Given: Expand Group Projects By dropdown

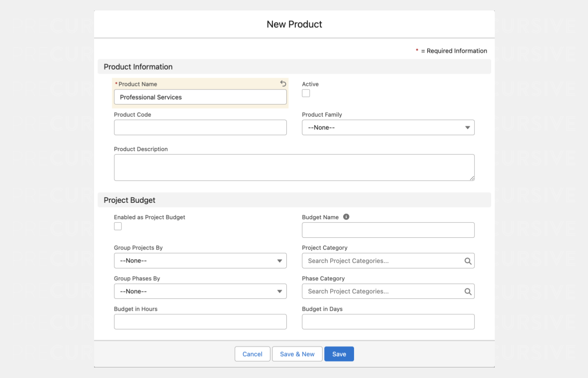Looking at the screenshot, I should [200, 261].
